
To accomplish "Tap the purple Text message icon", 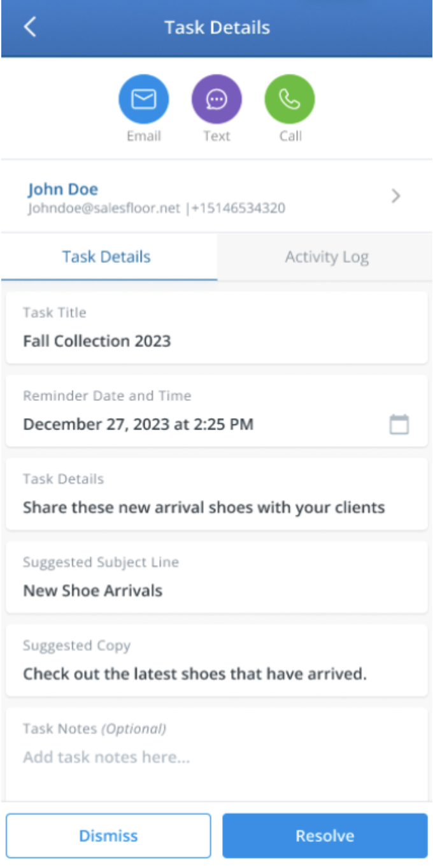I will click(216, 100).
